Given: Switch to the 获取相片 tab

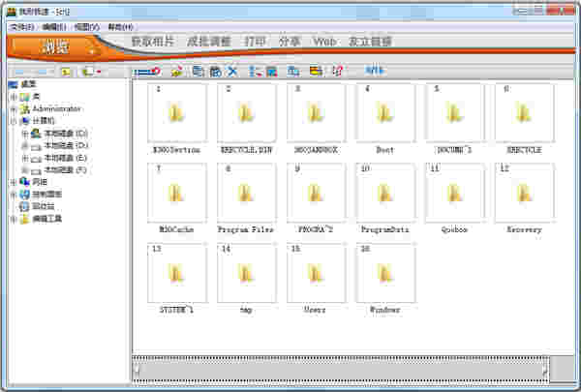Looking at the screenshot, I should pos(153,42).
